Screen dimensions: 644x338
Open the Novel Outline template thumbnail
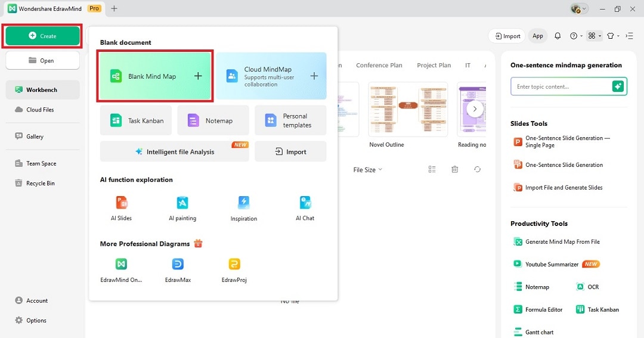pyautogui.click(x=408, y=109)
